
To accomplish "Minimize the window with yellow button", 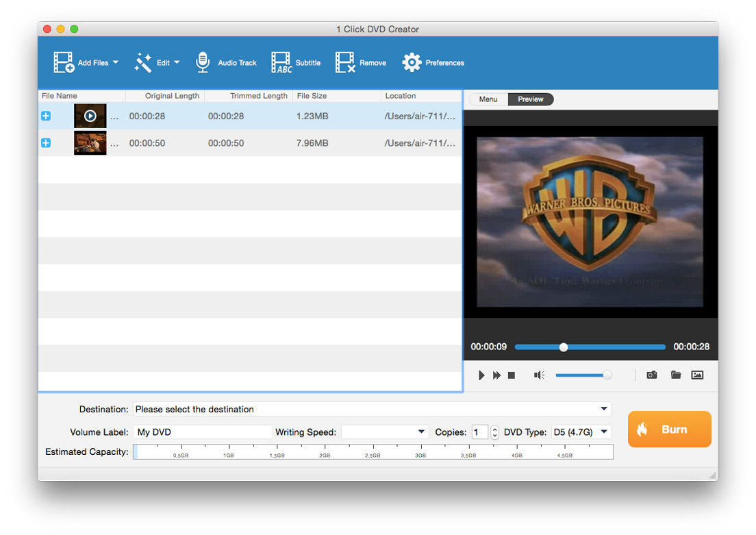I will [x=61, y=29].
